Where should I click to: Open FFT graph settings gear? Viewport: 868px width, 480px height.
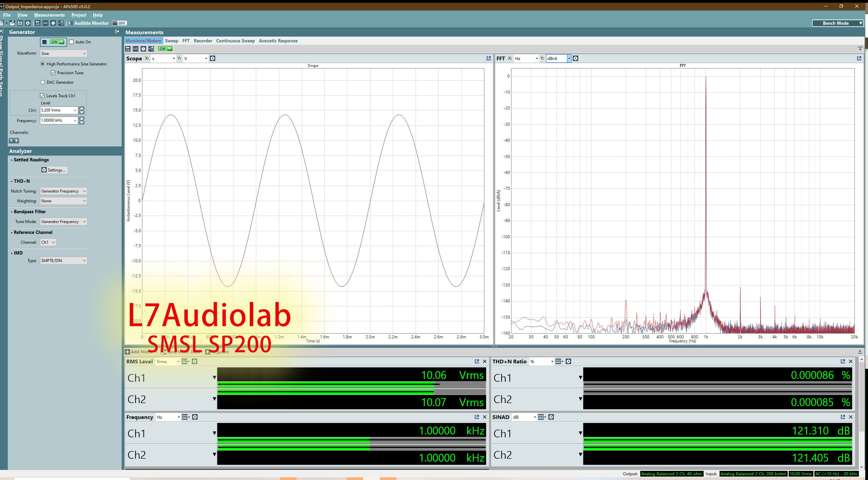click(576, 58)
